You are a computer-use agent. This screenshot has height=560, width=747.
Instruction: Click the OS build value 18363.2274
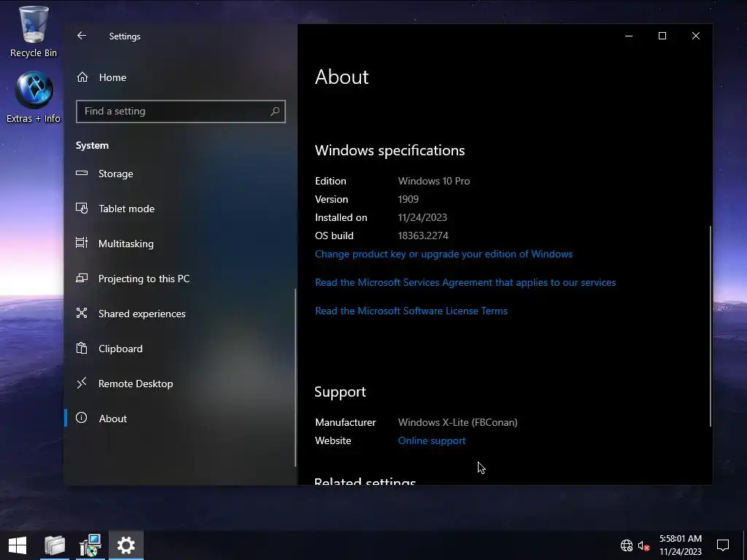pos(423,236)
